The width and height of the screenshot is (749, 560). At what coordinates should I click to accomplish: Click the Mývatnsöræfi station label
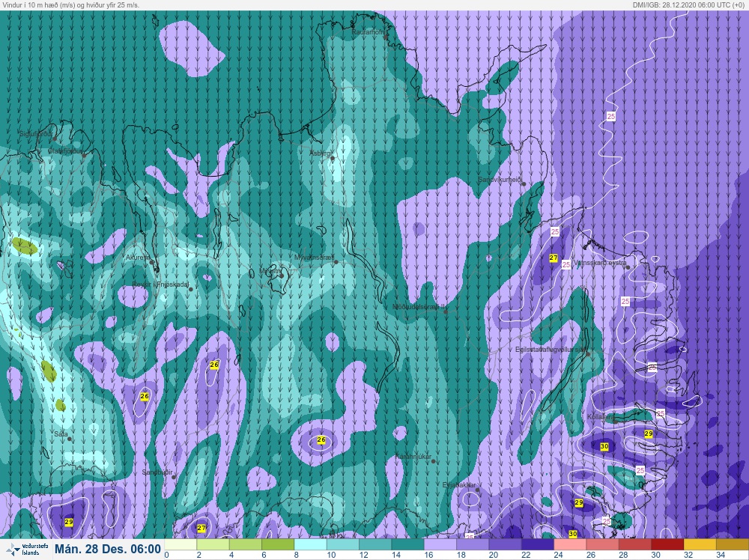pos(314,258)
